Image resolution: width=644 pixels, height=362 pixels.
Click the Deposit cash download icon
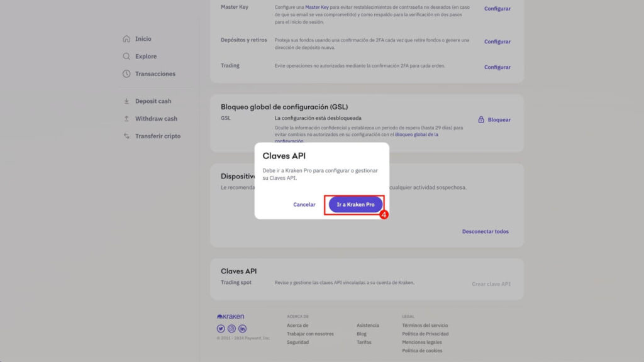click(x=126, y=101)
